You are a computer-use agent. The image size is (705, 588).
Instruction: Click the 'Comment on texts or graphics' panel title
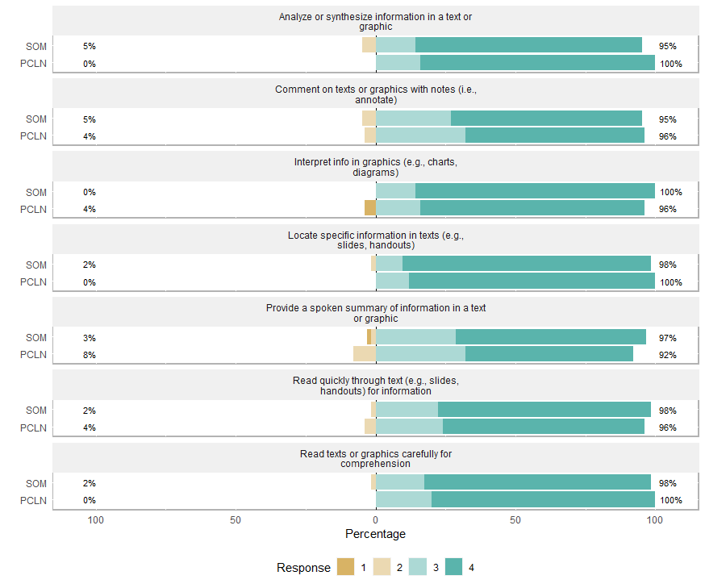coord(376,94)
